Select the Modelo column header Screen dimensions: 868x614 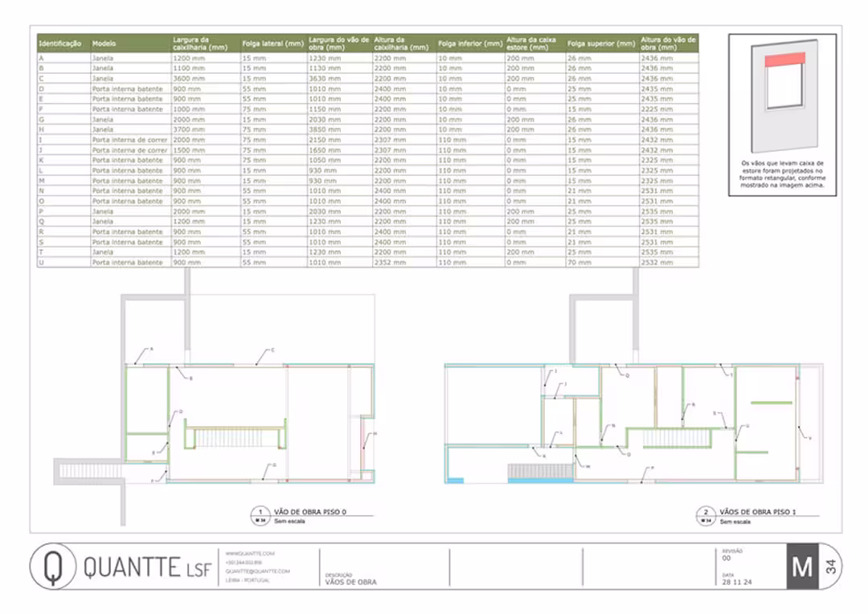104,43
